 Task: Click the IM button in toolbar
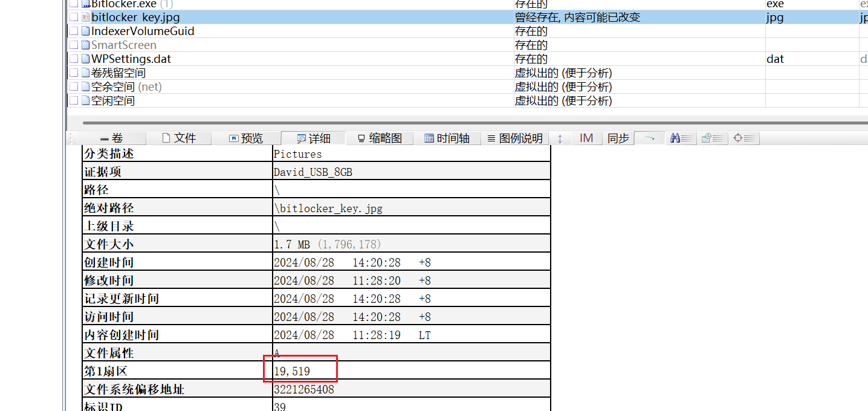tap(586, 138)
